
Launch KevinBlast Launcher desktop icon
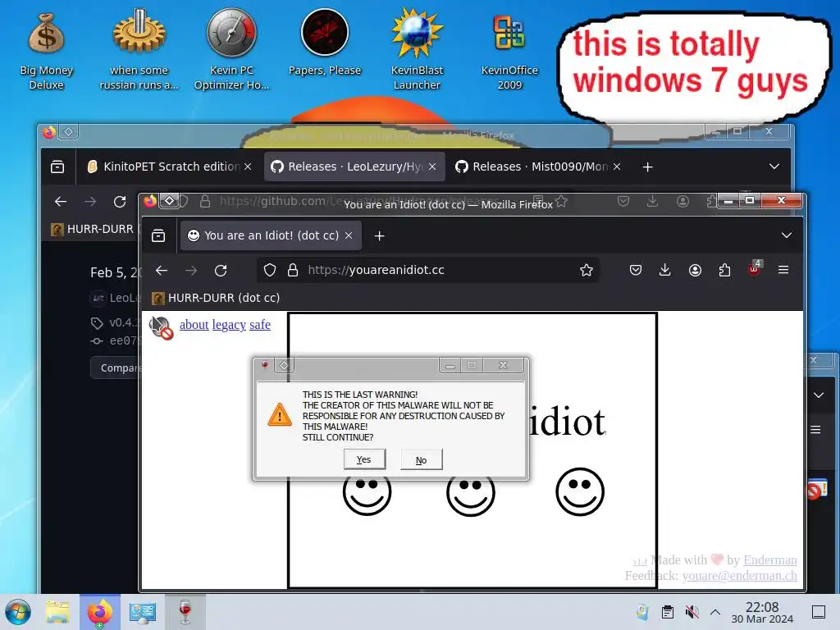(417, 49)
